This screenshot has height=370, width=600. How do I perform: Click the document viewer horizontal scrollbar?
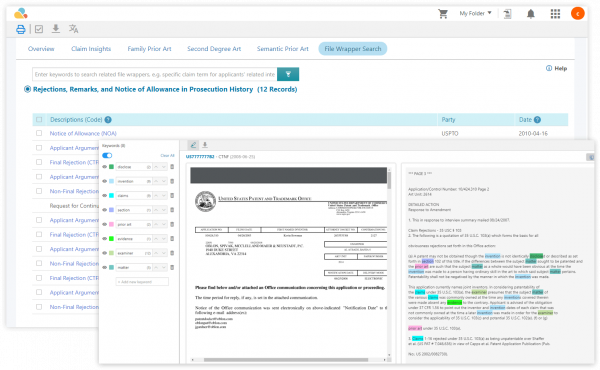(286, 360)
